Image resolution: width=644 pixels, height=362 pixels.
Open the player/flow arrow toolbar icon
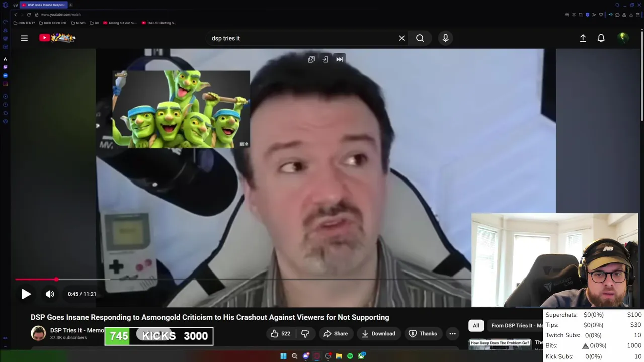coord(594,15)
